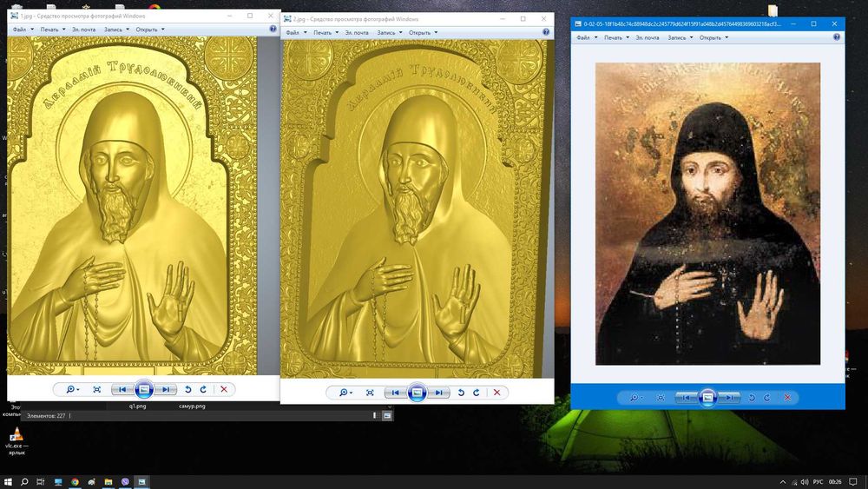This screenshot has width=868, height=489.
Task: Click Fit to window in 2.jpg viewer
Action: point(370,393)
